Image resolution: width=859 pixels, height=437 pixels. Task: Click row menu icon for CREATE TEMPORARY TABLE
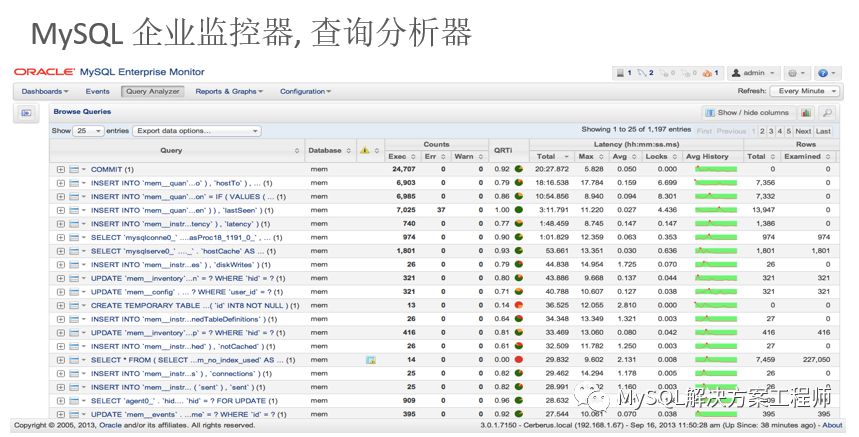77,306
